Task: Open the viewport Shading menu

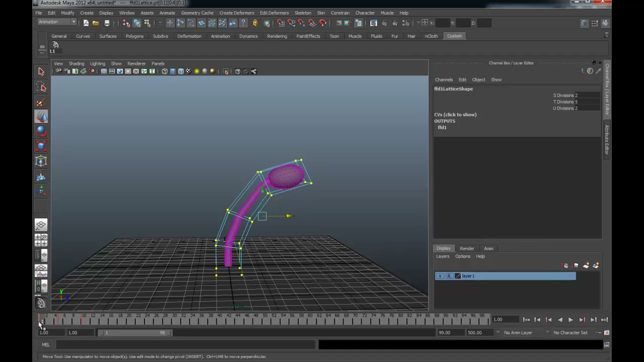Action: [x=76, y=64]
